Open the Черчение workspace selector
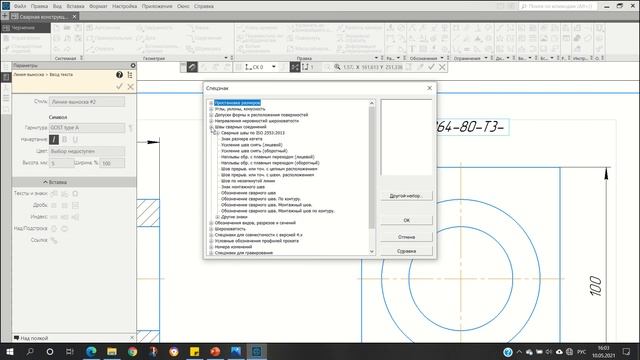This screenshot has height=360, width=640. click(x=25, y=28)
